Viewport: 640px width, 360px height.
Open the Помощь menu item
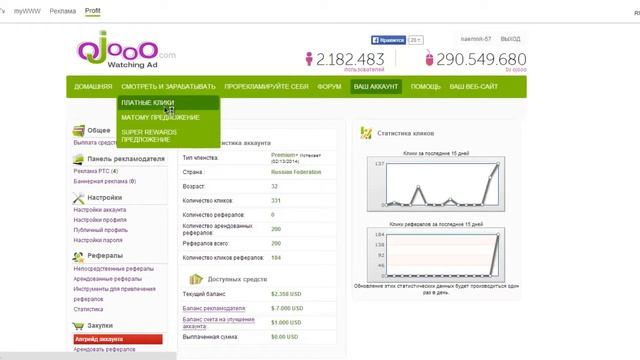[426, 87]
